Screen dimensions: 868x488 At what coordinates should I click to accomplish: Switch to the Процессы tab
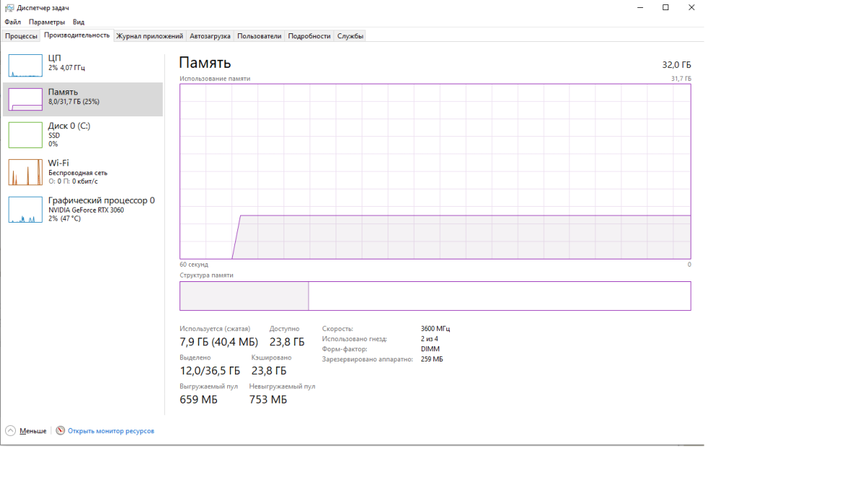(x=21, y=36)
